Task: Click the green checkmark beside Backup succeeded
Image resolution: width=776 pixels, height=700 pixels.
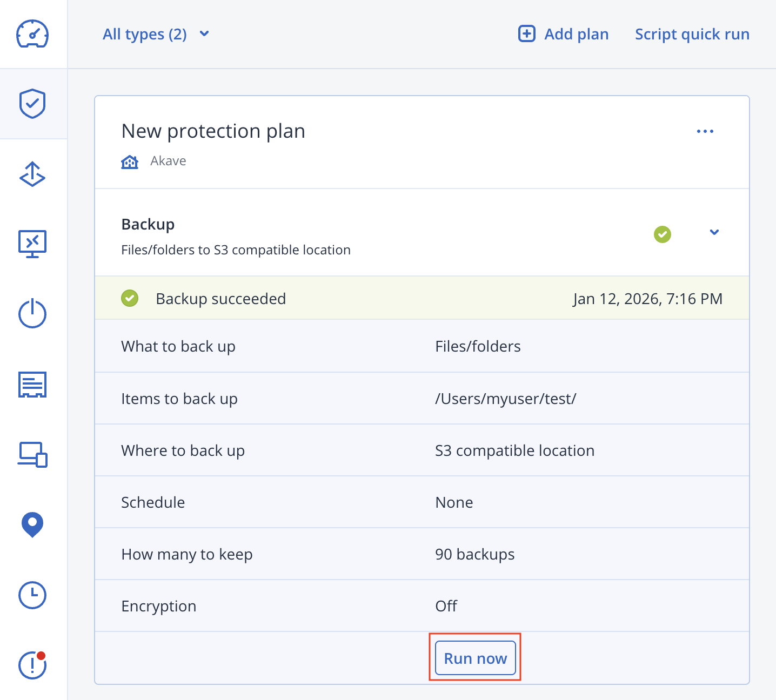Action: coord(130,298)
